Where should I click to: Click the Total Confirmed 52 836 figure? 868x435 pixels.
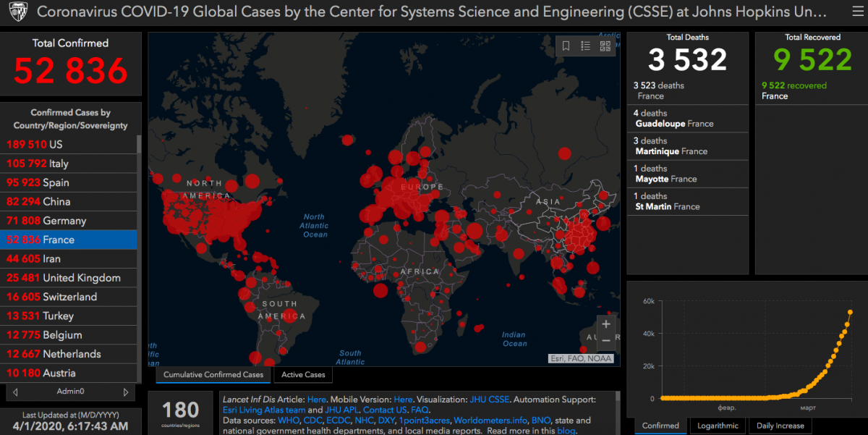[x=70, y=71]
